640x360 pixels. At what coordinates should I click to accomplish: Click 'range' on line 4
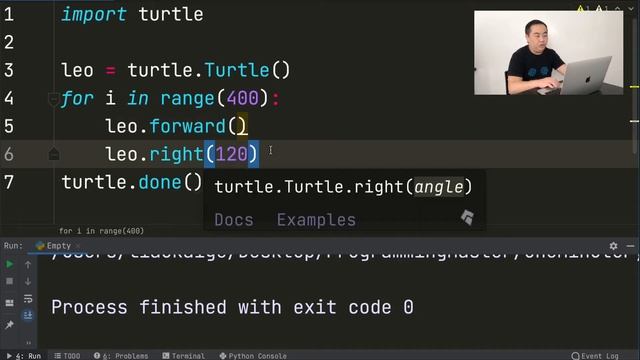point(187,98)
